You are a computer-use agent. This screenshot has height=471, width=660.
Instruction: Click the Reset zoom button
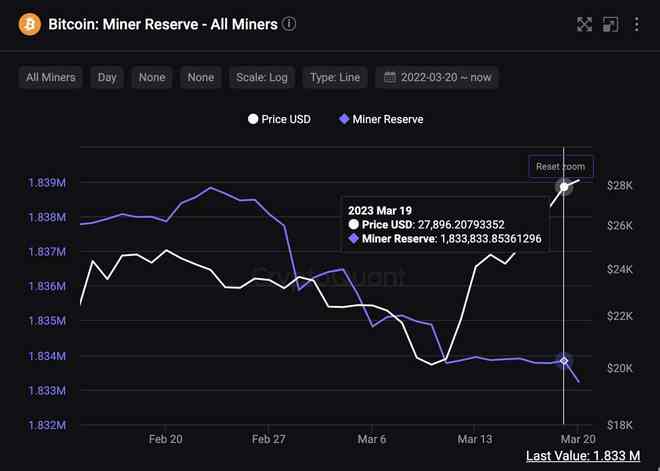point(561,167)
